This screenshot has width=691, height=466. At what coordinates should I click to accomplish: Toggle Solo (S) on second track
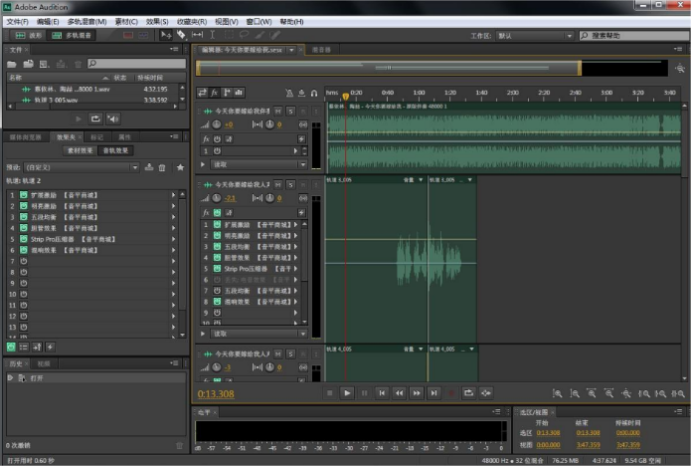pos(291,184)
